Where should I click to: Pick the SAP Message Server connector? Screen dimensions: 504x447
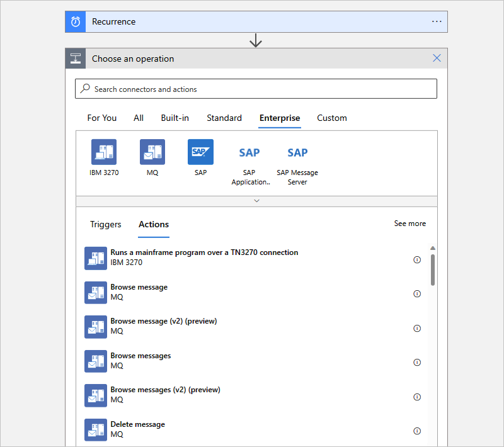(297, 152)
